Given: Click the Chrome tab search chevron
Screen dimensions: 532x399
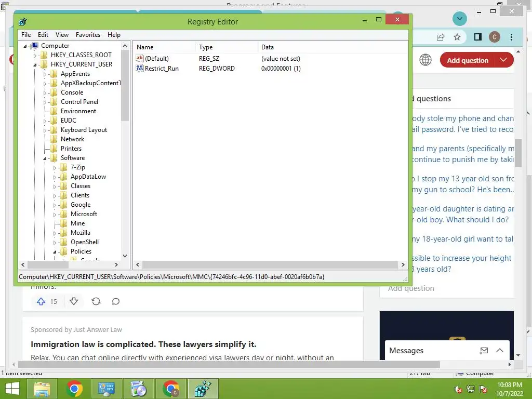Looking at the screenshot, I should (460, 19).
